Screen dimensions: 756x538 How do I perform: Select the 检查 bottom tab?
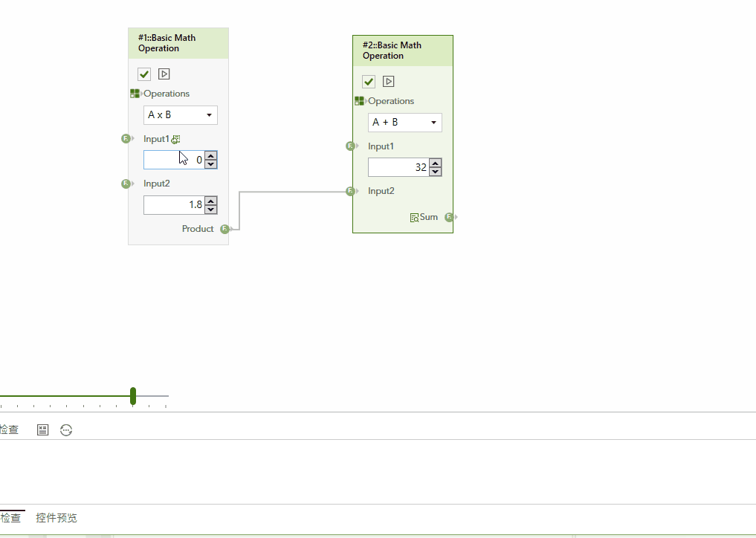(x=10, y=518)
